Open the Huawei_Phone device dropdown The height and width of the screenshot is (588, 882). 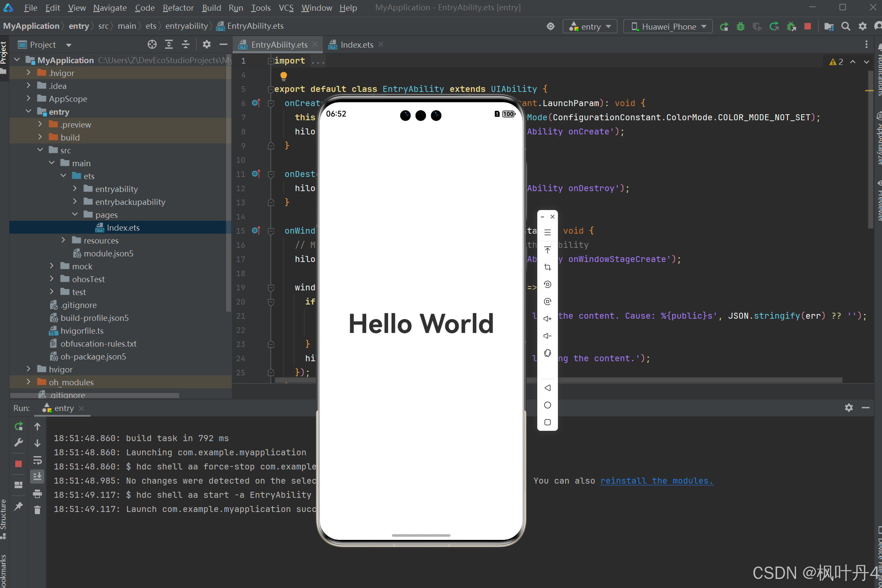pos(668,27)
